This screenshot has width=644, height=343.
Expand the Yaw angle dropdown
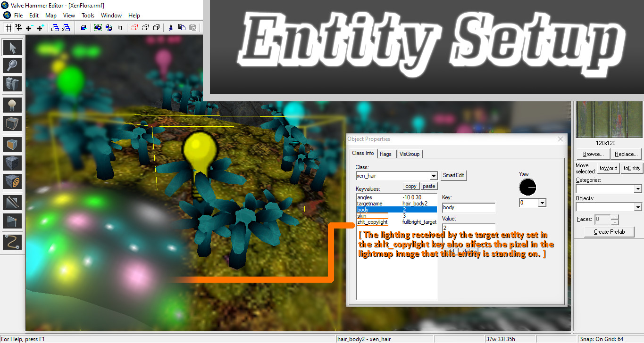pos(542,203)
